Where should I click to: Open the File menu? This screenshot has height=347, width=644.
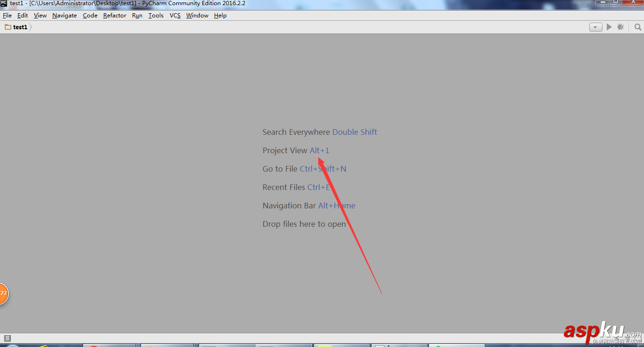[x=7, y=16]
